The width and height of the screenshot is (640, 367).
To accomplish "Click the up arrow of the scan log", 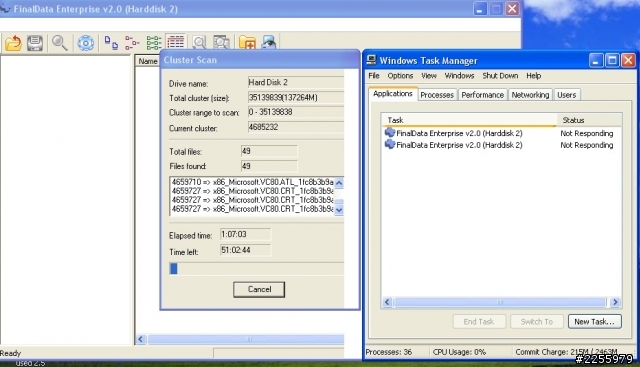I will pyautogui.click(x=339, y=183).
